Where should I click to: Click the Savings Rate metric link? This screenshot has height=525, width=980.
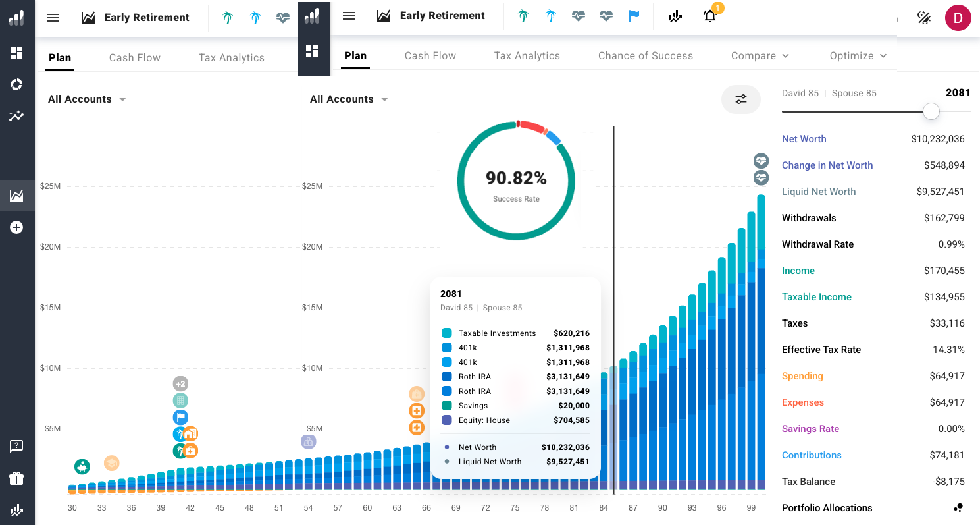point(811,429)
